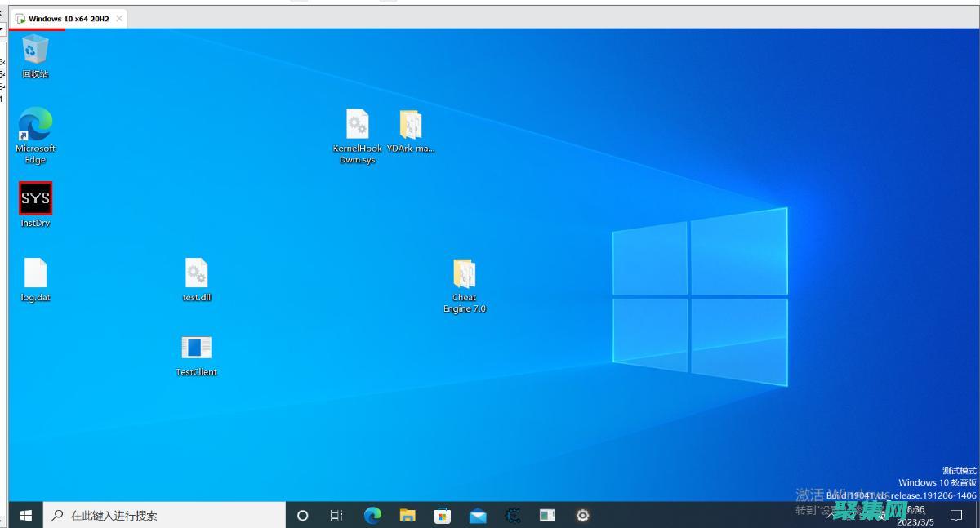Launch Edge from the taskbar
The width and height of the screenshot is (980, 528).
(372, 515)
